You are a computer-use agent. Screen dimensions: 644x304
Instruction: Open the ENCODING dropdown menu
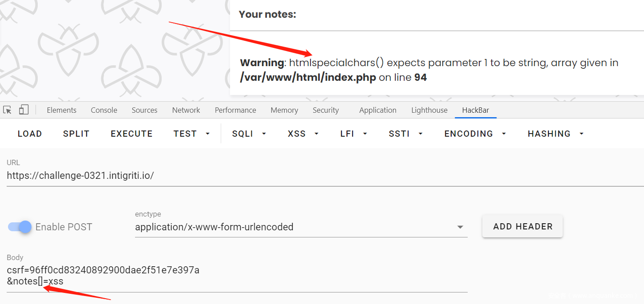(x=475, y=134)
